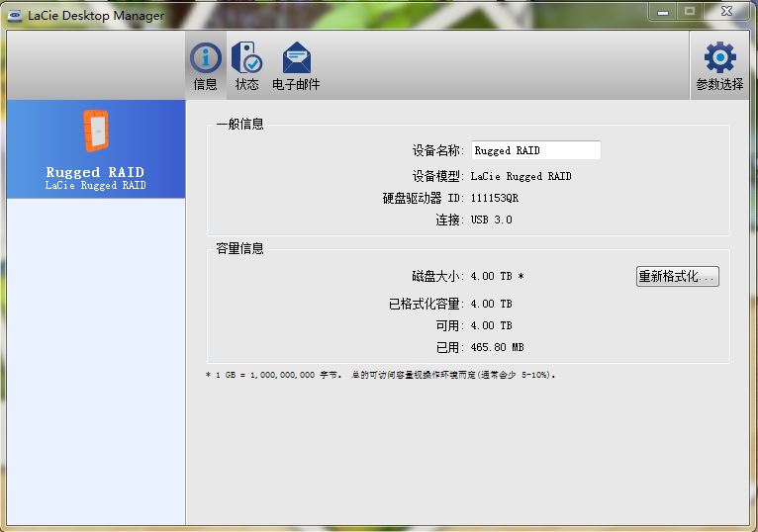Click the 一般信息 section heading
The height and width of the screenshot is (532, 758).
239,124
